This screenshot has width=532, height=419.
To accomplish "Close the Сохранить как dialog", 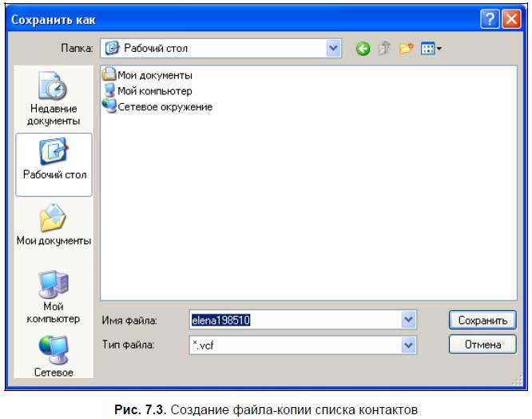I will (511, 19).
